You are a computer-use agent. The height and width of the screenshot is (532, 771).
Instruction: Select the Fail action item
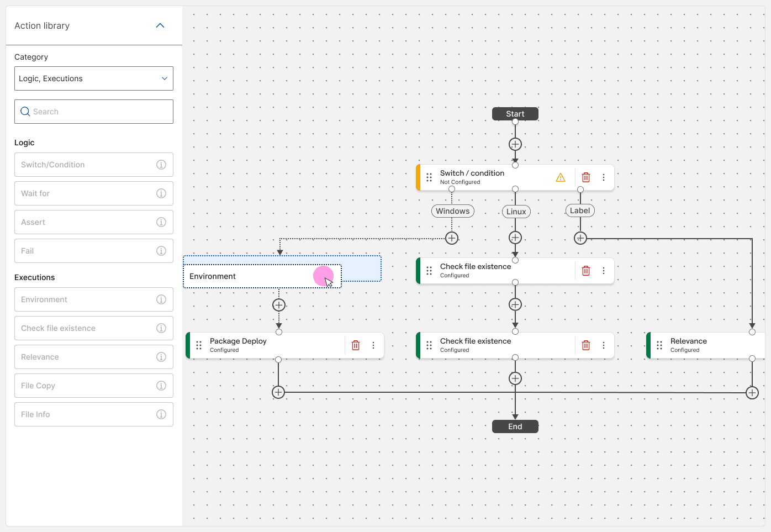(94, 251)
